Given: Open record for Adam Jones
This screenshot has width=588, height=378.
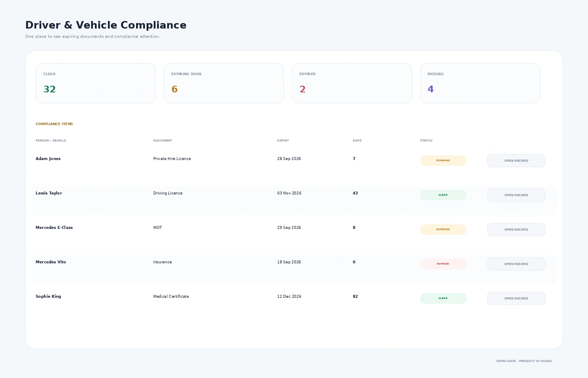Looking at the screenshot, I should coord(516,160).
